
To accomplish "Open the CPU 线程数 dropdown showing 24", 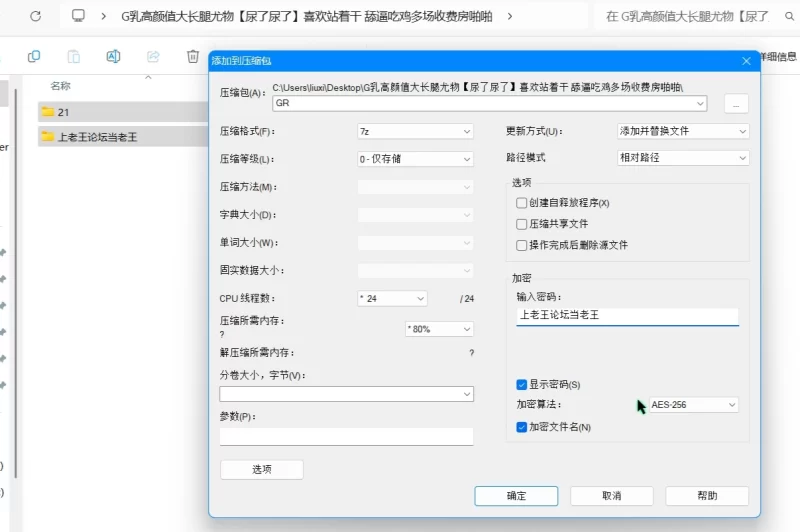I will pyautogui.click(x=392, y=298).
